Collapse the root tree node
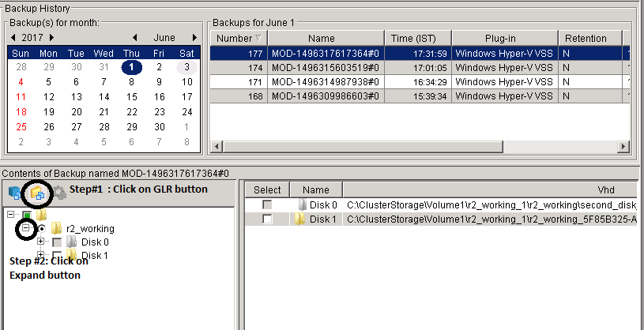Image resolution: width=644 pixels, height=330 pixels. coord(11,215)
